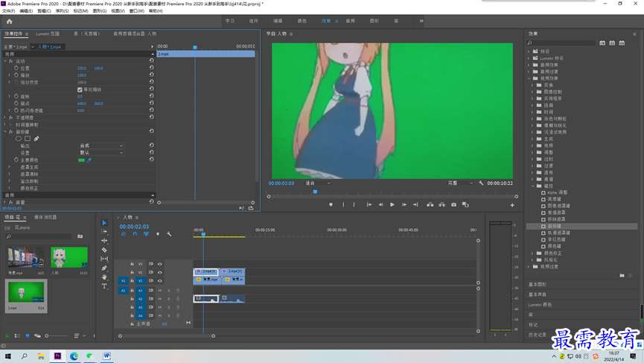This screenshot has height=363, width=644.
Task: Toggle lock on track V2
Action: (x=132, y=272)
